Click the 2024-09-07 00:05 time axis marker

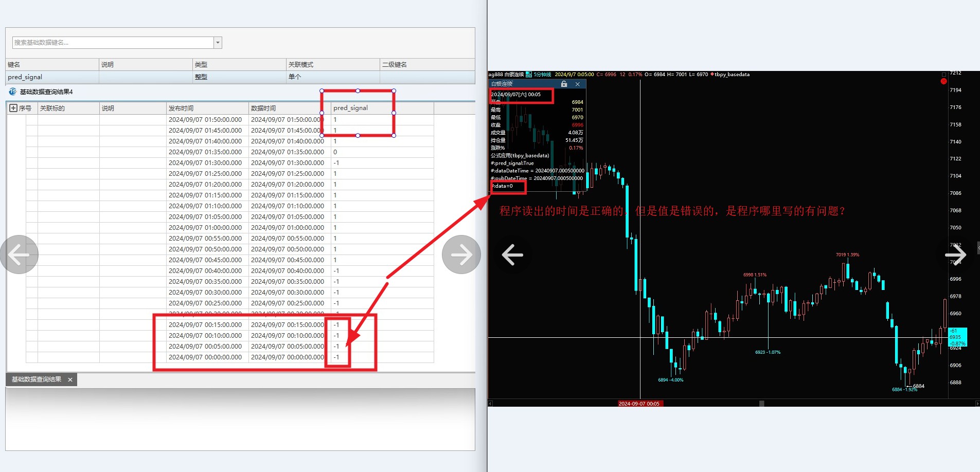coord(639,404)
